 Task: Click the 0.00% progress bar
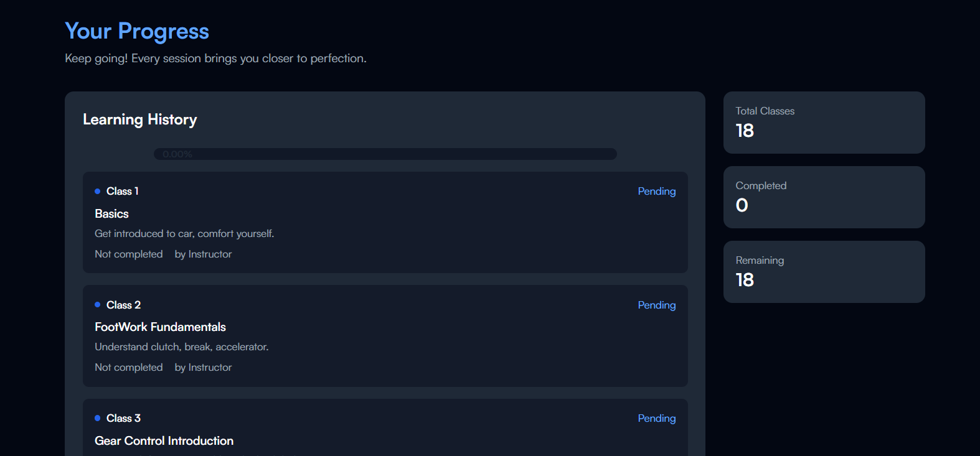[x=385, y=154]
